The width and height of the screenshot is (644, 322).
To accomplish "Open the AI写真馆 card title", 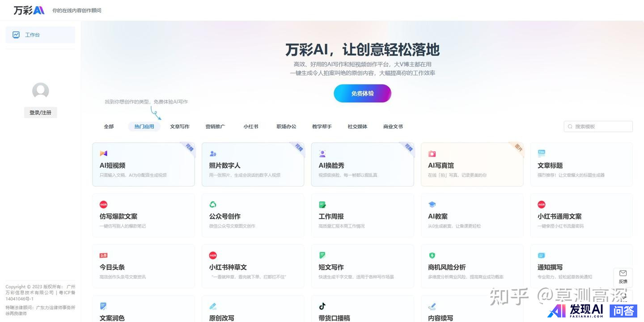I will pyautogui.click(x=441, y=165).
